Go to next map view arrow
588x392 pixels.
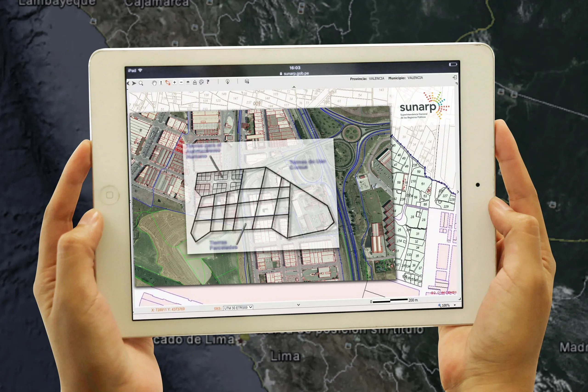(x=134, y=83)
